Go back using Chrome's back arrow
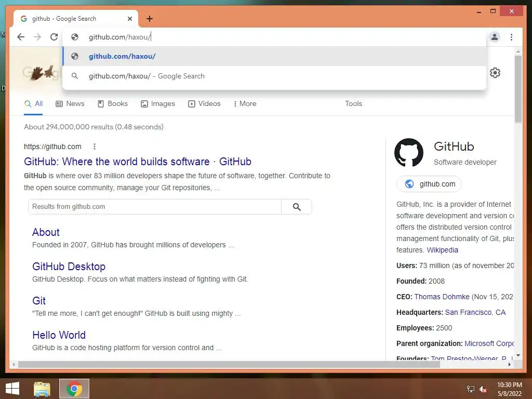 tap(21, 37)
